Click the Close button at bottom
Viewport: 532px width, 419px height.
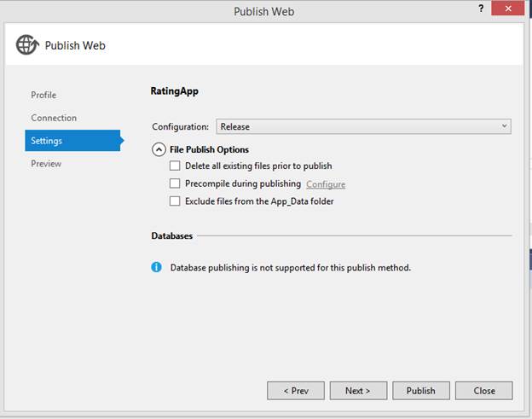tap(484, 391)
